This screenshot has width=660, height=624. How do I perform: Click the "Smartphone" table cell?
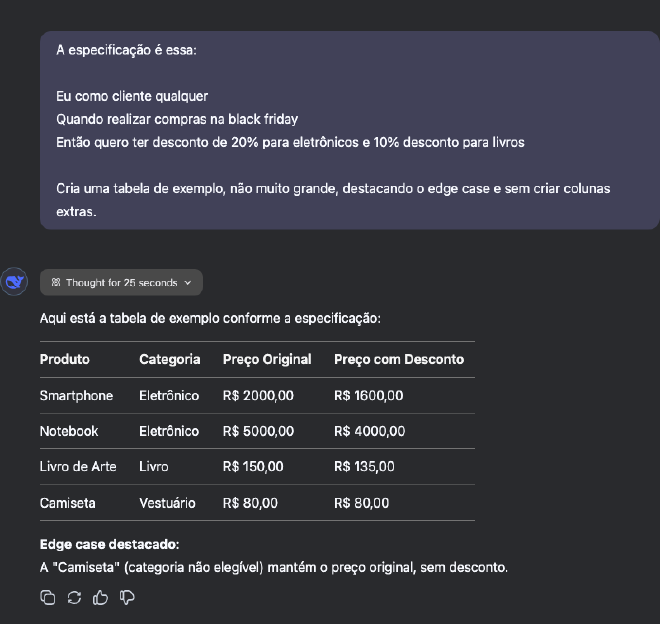(x=77, y=395)
